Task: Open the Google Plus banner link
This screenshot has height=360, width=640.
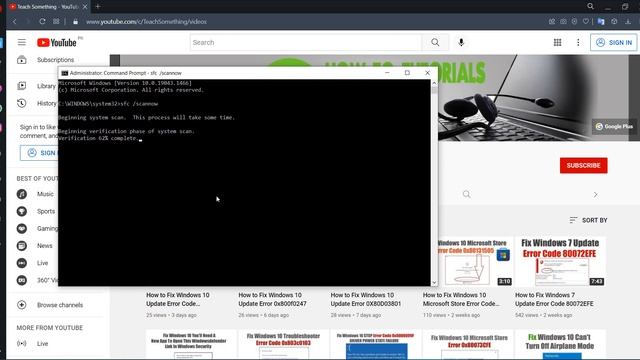Action: 614,127
